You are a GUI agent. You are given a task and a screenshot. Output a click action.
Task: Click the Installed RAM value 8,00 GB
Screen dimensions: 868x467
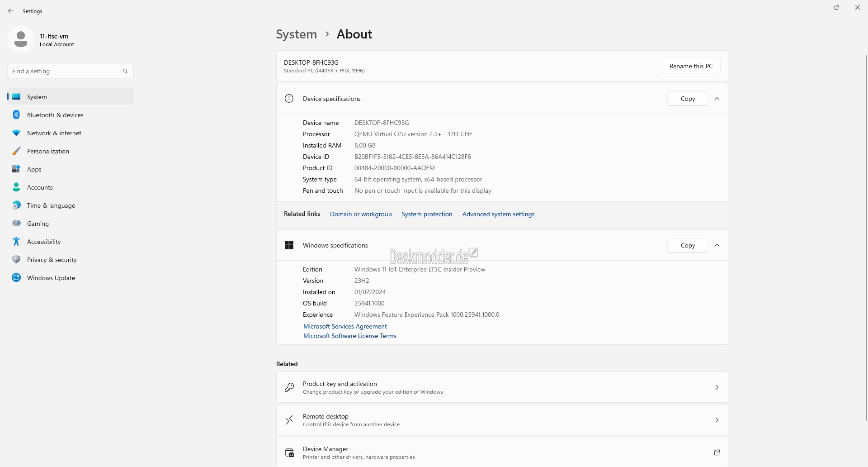click(x=365, y=145)
